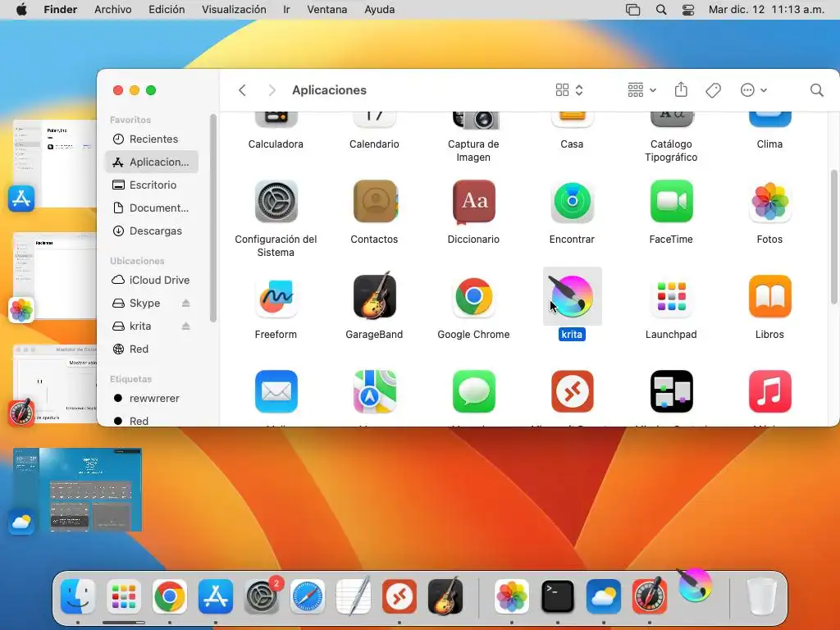840x630 pixels.
Task: Open Red under Ubicaciones
Action: tap(152, 349)
